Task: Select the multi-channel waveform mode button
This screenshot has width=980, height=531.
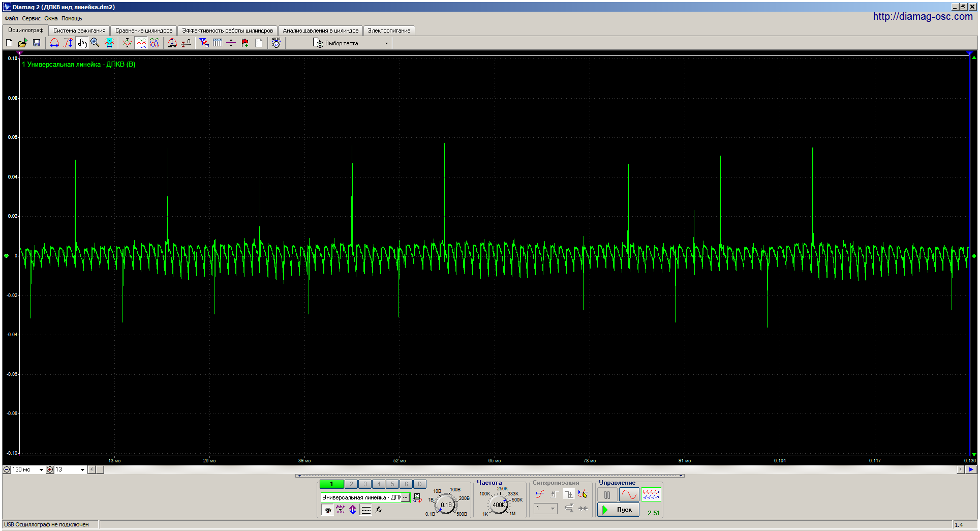Action: [x=651, y=494]
